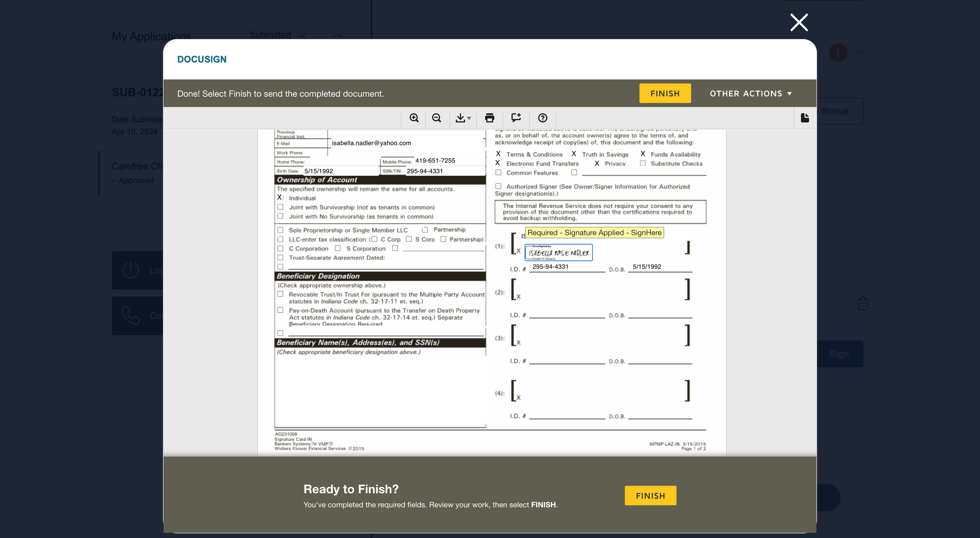980x538 pixels.
Task: Click the zoom out magnifier icon
Action: (x=436, y=118)
